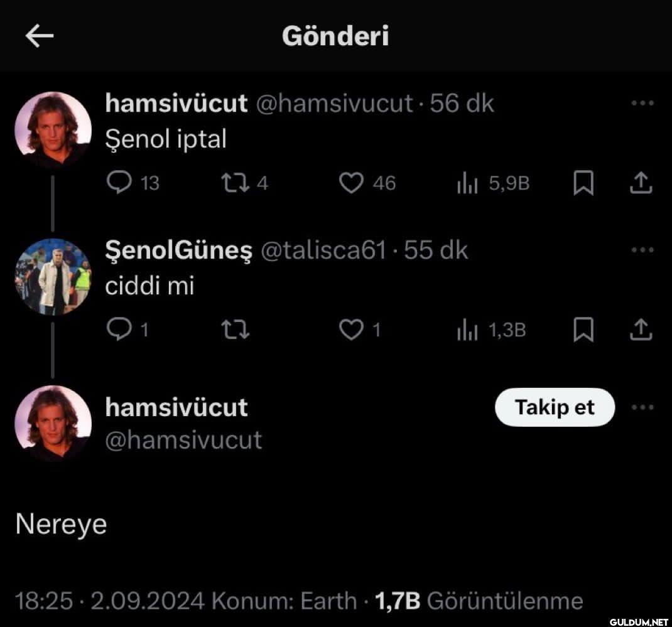Open replies on the Şenol iptal post
Viewport: 672px width, 627px height.
(133, 183)
